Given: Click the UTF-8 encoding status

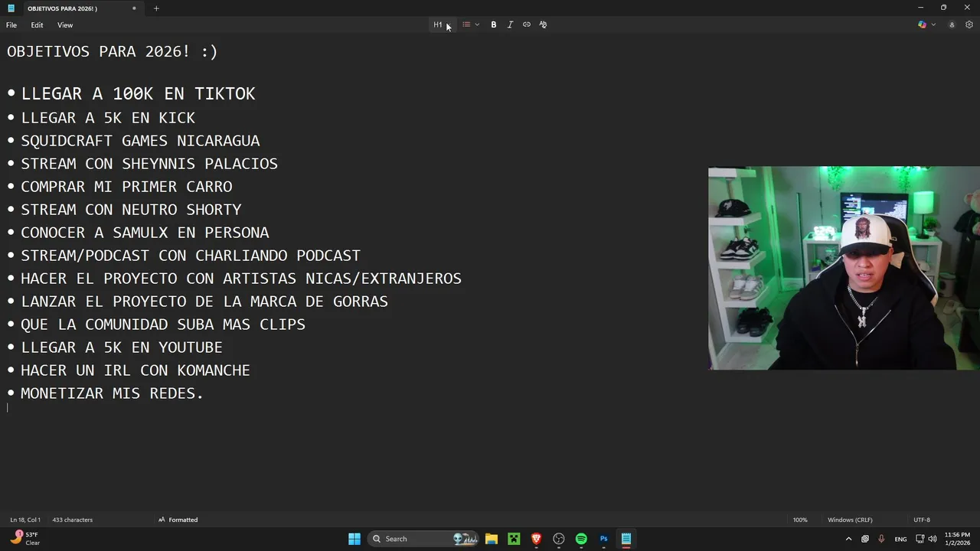Looking at the screenshot, I should 922,520.
